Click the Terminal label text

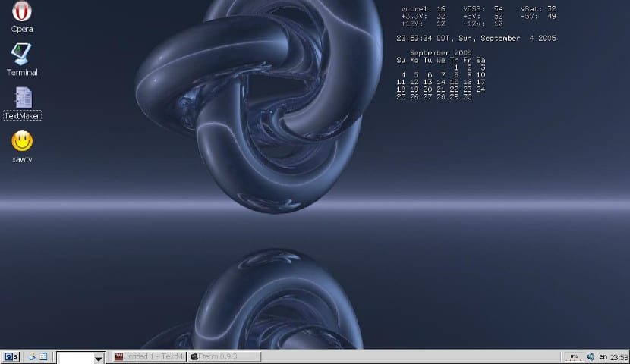pos(22,72)
